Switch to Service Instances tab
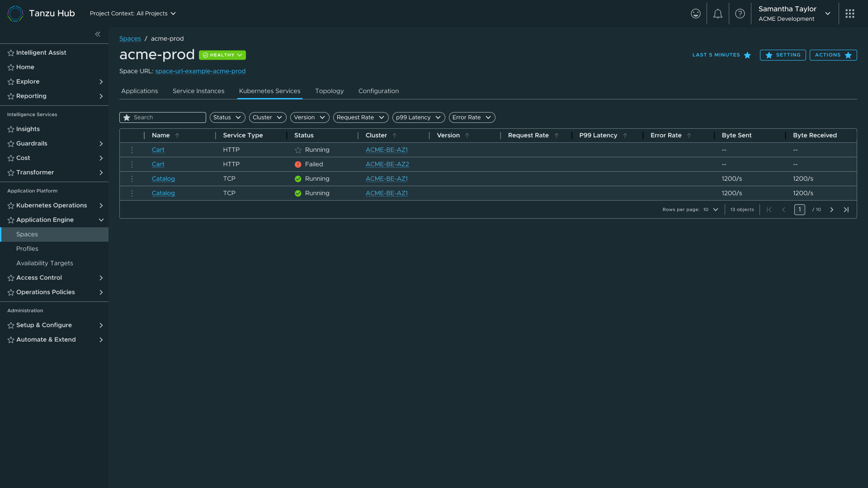 pyautogui.click(x=198, y=91)
